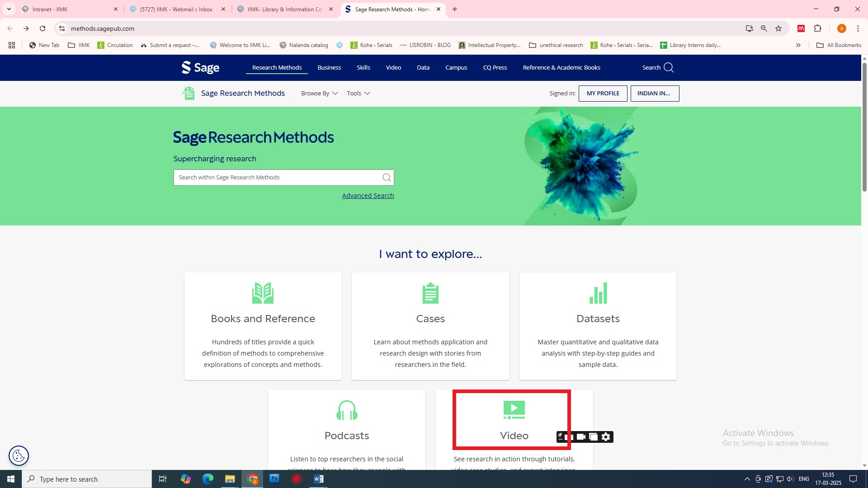Expand the Browse By dropdown
Screen dimensions: 868x488
pos(319,94)
